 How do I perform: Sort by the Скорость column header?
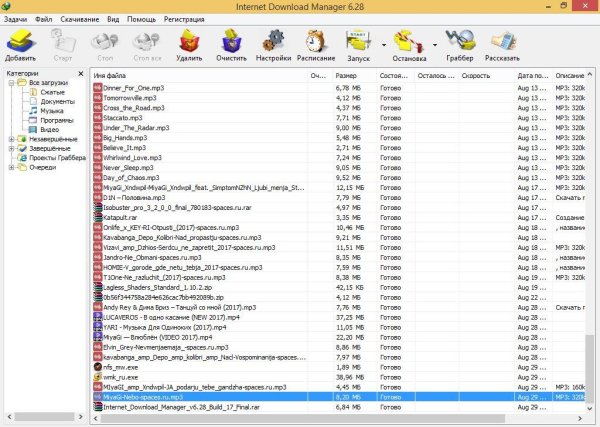[487, 76]
